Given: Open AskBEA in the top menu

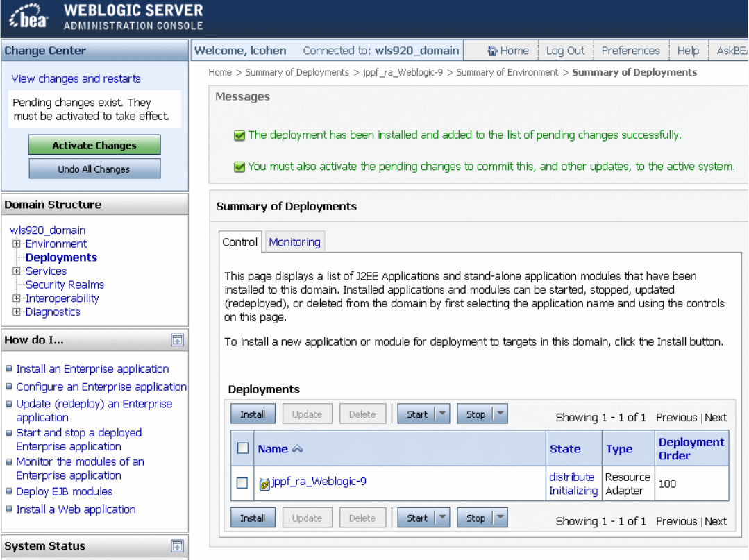Looking at the screenshot, I should pyautogui.click(x=732, y=51).
